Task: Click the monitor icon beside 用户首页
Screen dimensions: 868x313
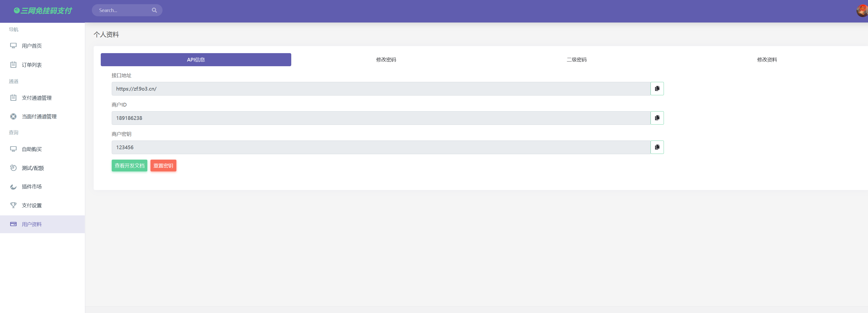Action: 14,46
